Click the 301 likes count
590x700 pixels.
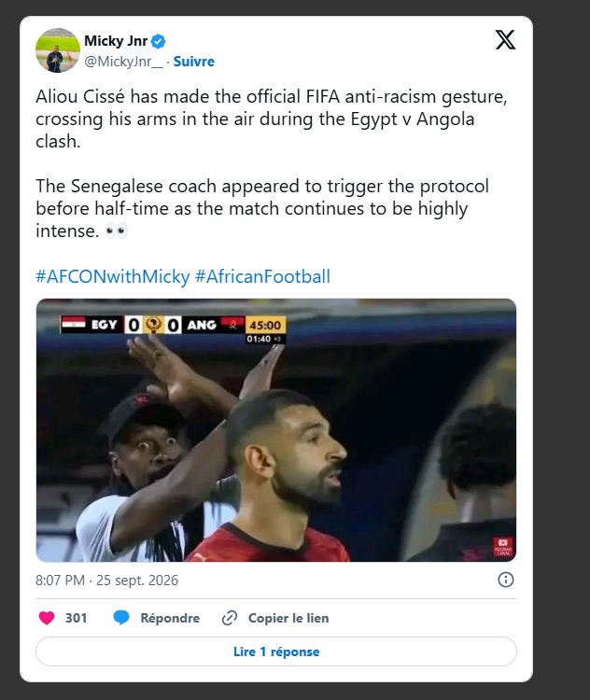pos(76,618)
